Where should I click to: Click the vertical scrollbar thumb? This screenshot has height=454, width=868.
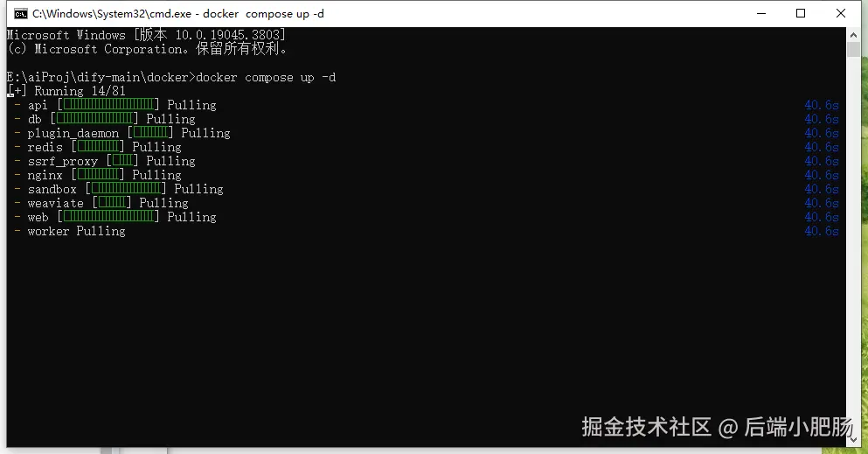tap(853, 49)
